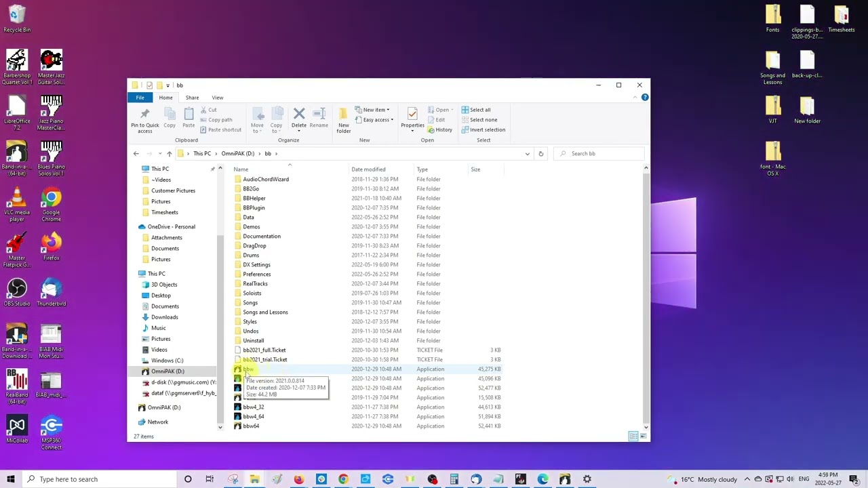
Task: Click Pin to Quick access in ribbon
Action: point(144,120)
